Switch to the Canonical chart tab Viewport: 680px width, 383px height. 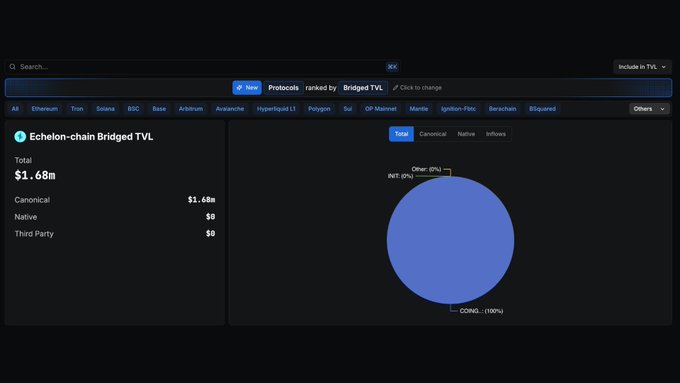pyautogui.click(x=433, y=134)
